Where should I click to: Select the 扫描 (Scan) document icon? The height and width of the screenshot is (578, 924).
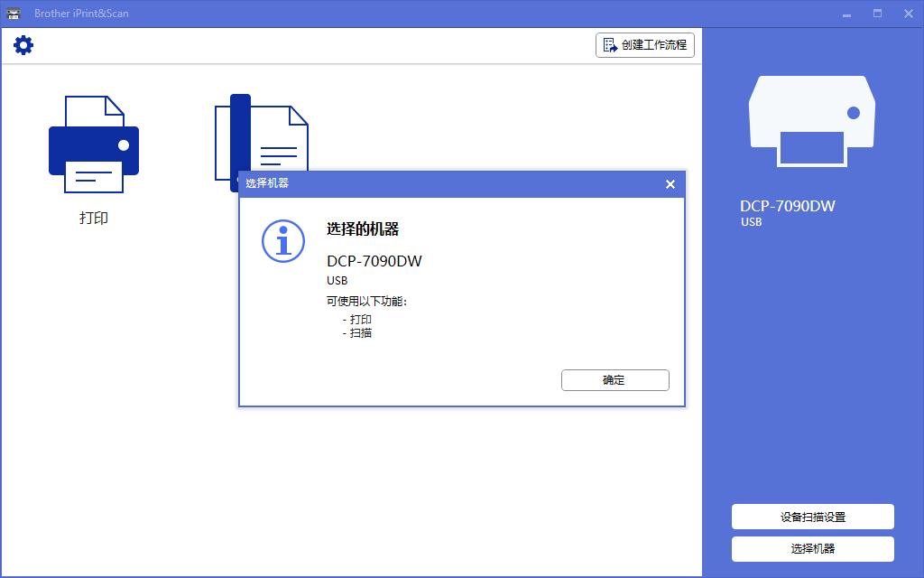click(x=262, y=135)
